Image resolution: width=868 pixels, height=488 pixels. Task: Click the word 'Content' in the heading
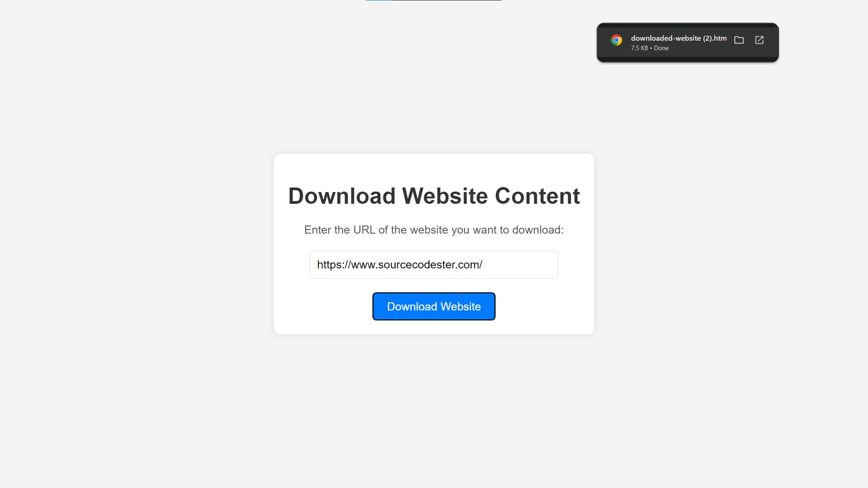click(538, 196)
